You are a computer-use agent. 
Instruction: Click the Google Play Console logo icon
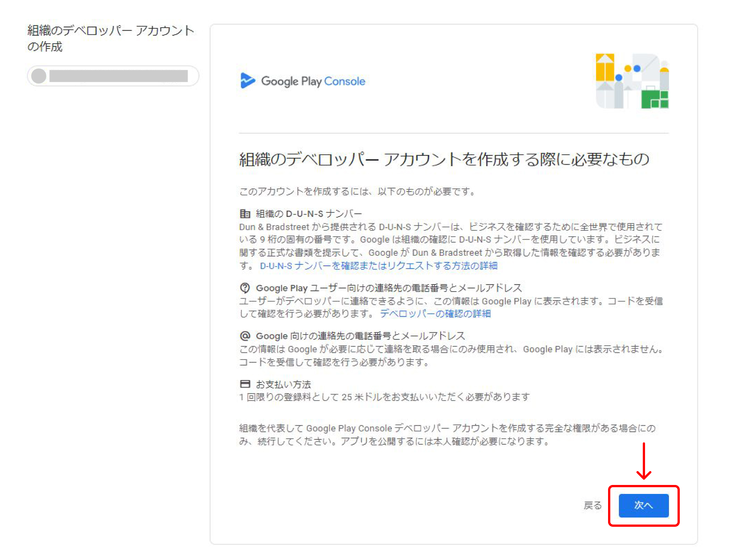point(247,81)
